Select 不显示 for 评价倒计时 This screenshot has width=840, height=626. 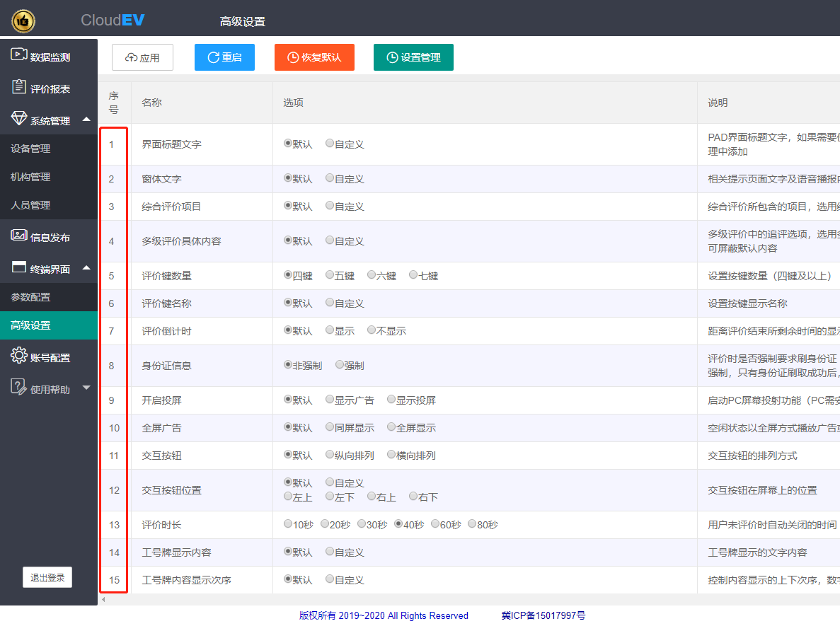coord(372,330)
